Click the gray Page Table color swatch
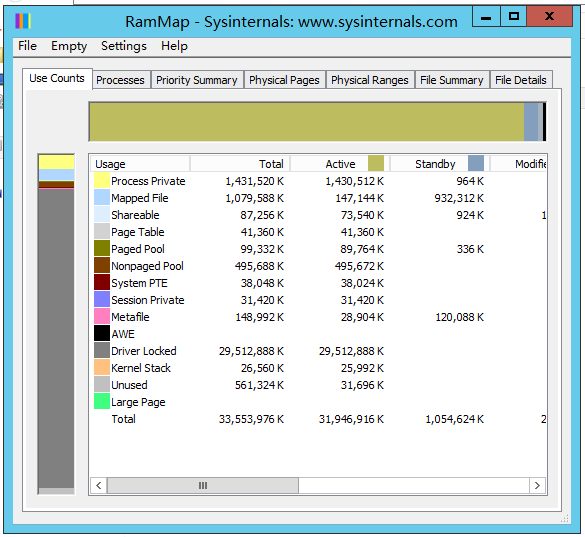 point(101,231)
